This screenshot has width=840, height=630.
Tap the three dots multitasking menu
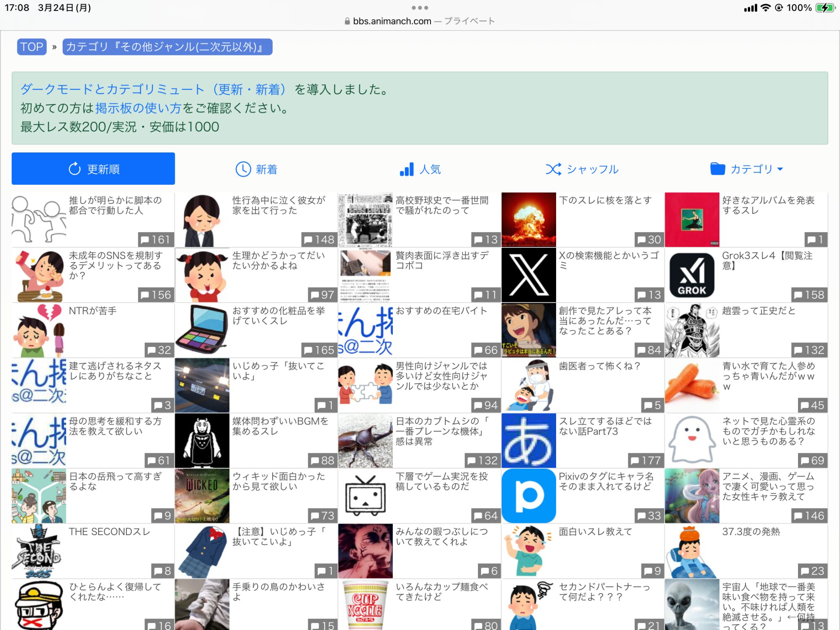(x=420, y=8)
